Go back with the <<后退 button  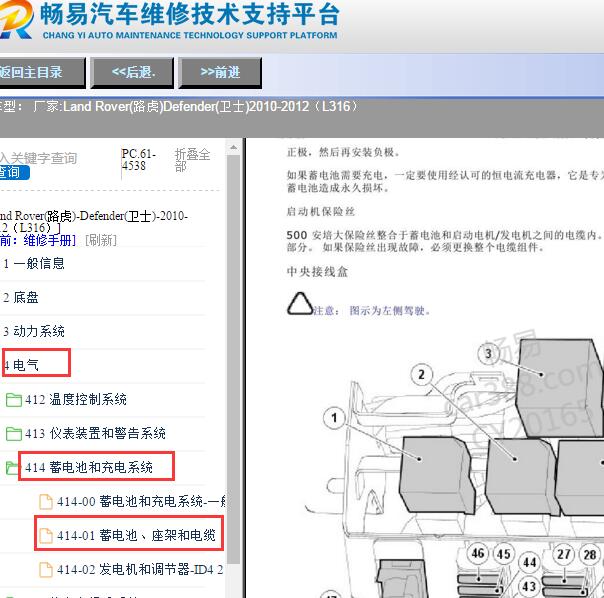coord(133,72)
